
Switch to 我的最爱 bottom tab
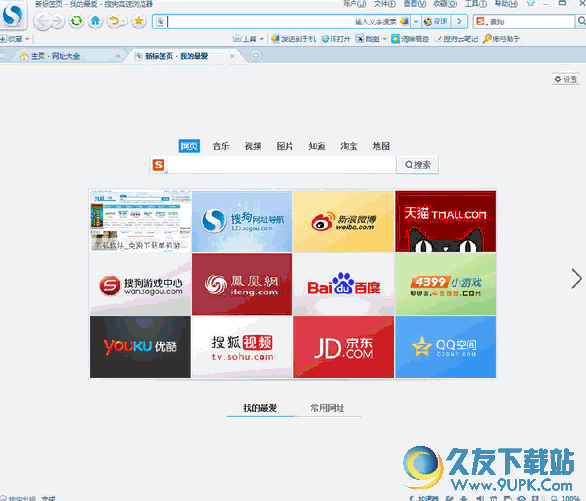point(260,408)
